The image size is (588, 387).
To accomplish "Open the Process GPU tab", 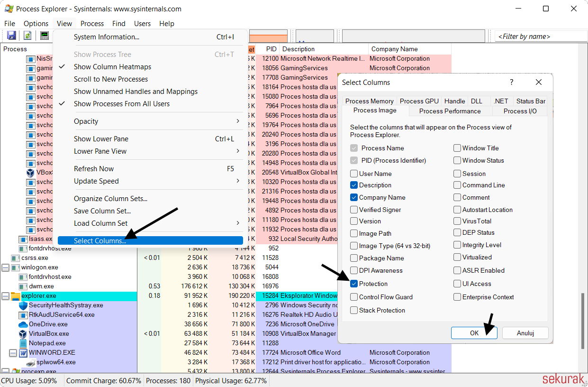I will coord(419,101).
